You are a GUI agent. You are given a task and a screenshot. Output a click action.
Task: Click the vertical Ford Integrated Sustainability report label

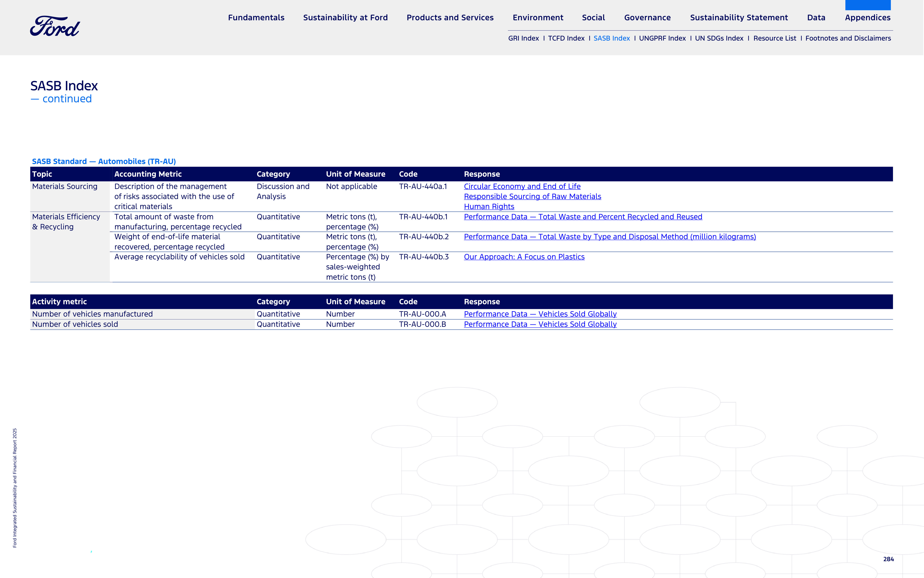click(15, 488)
